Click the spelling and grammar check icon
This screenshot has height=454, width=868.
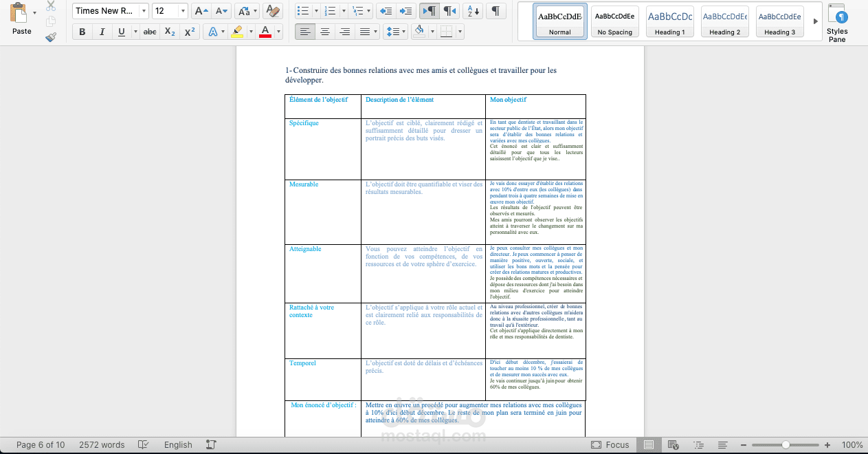coord(144,445)
